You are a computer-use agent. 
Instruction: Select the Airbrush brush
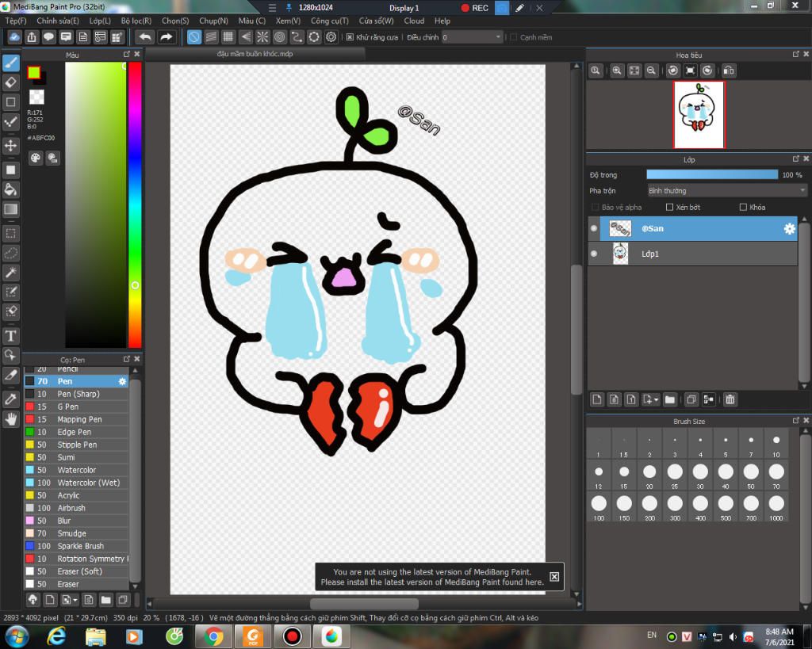click(77, 508)
